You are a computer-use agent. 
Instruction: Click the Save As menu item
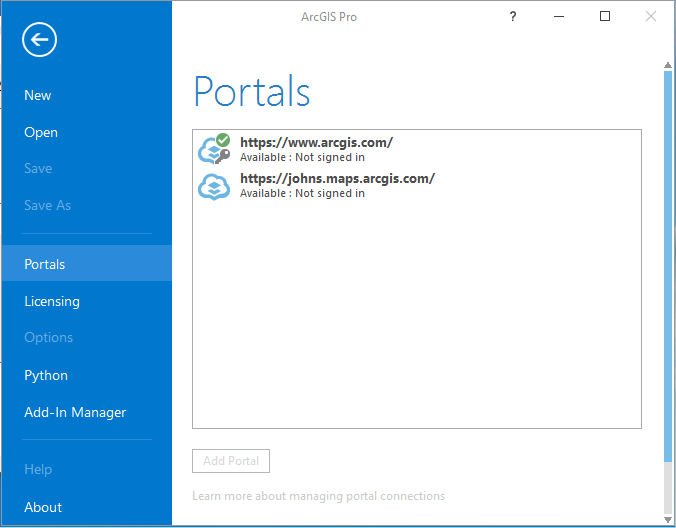pos(47,205)
